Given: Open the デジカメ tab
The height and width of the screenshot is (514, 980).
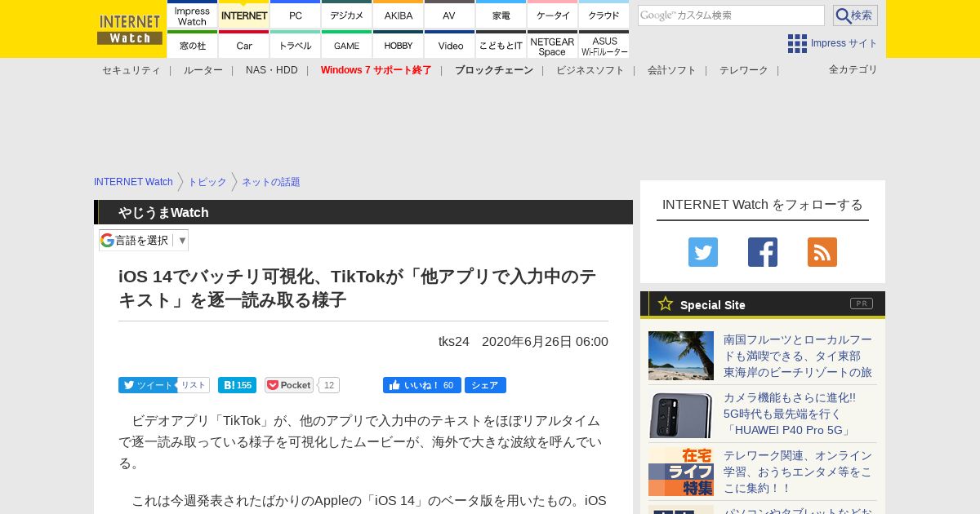Looking at the screenshot, I should pyautogui.click(x=347, y=16).
